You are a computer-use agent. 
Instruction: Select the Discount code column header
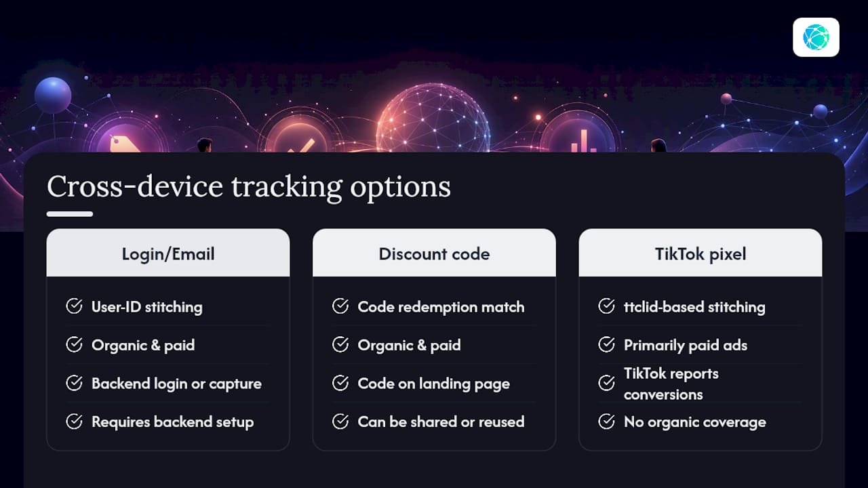click(x=434, y=253)
